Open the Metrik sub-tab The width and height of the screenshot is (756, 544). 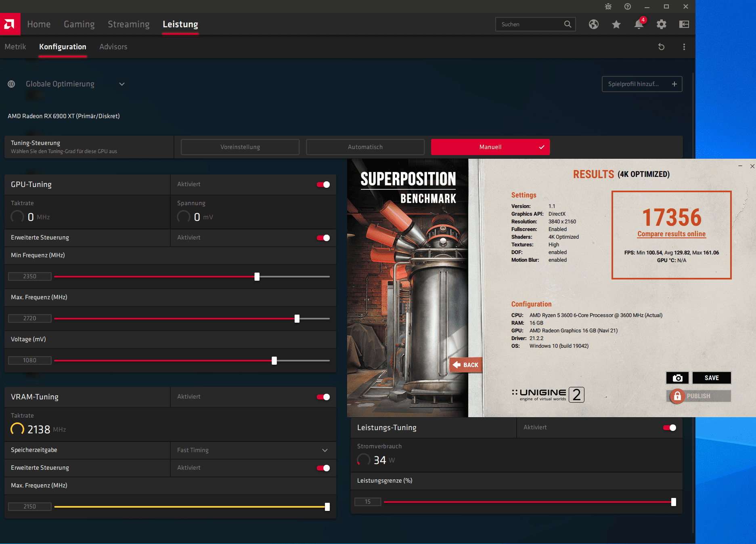(x=15, y=47)
